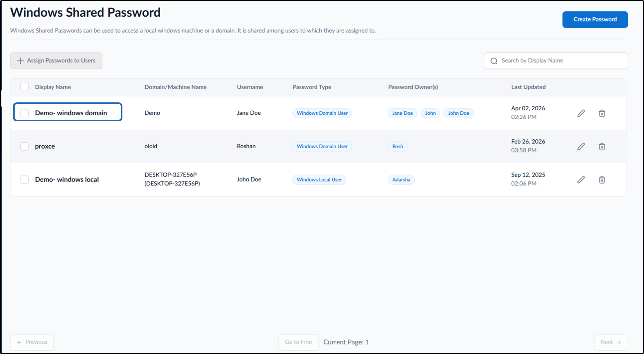Click pencil icon for proxce row
Viewport: 644px width, 354px height.
point(581,147)
